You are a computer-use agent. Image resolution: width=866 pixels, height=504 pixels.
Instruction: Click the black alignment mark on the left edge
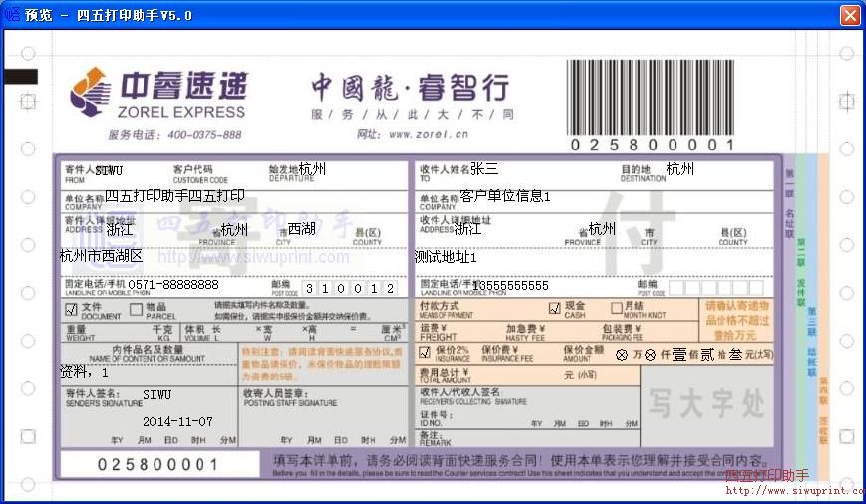(x=20, y=77)
